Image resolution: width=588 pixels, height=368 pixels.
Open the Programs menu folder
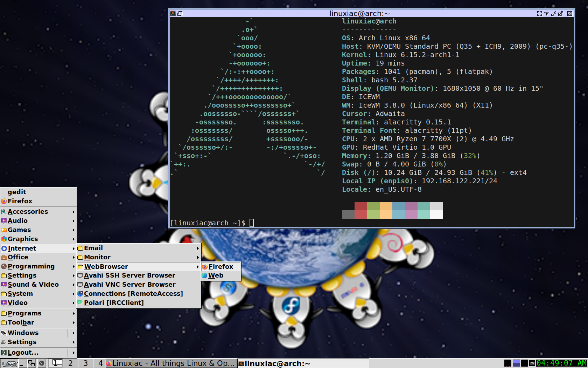coord(38,313)
